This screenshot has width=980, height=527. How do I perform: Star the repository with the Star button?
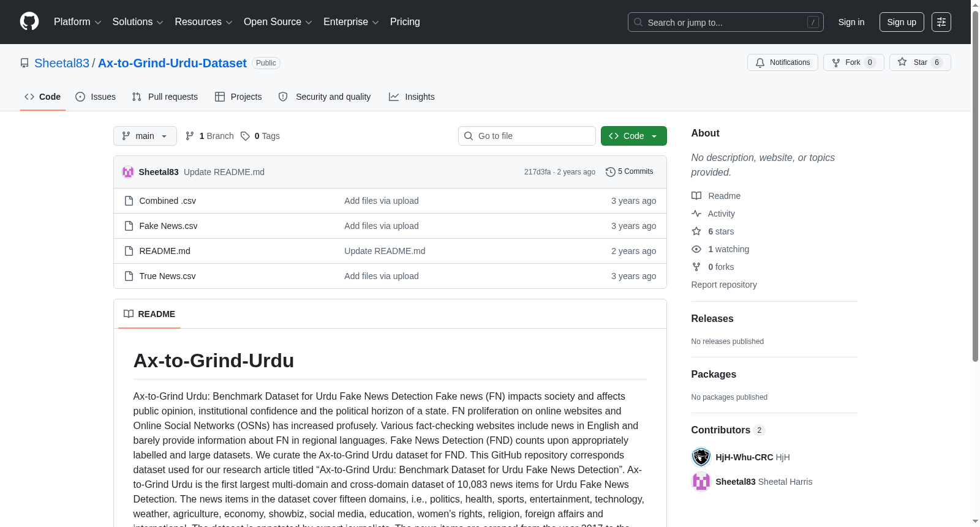(920, 62)
